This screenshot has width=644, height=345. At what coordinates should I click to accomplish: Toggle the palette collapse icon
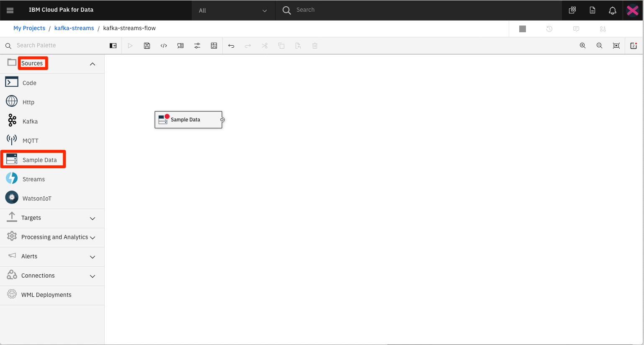pos(113,46)
